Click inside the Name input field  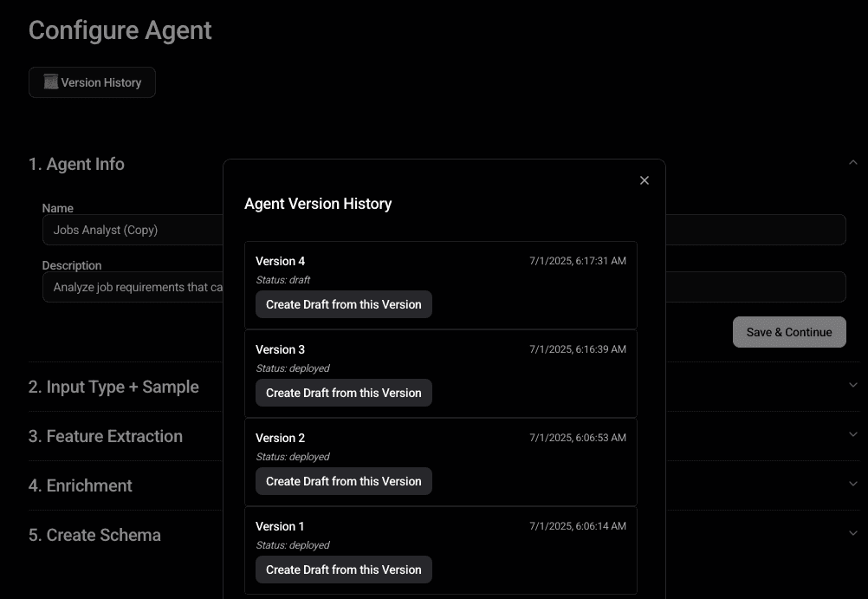tap(130, 230)
